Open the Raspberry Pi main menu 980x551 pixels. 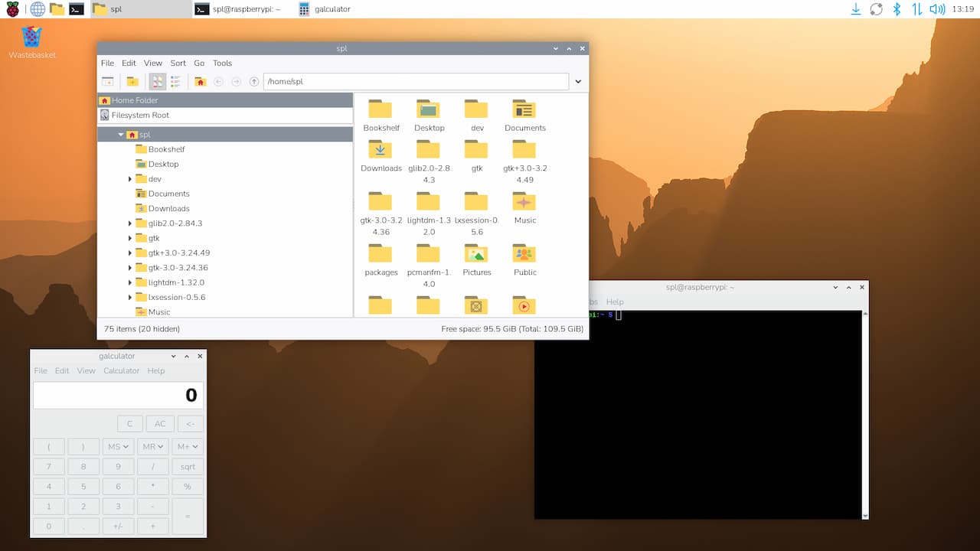click(13, 9)
